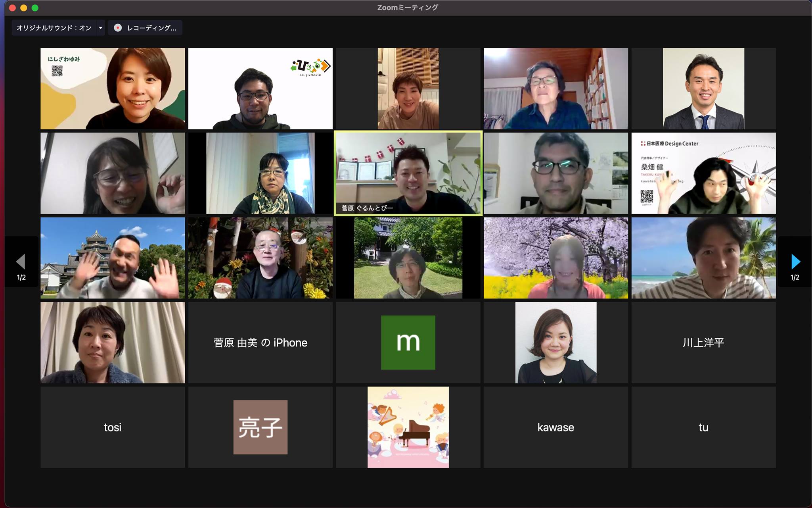Screen dimensions: 812x508
Task: Toggle the Original Sound On button
Action: [x=54, y=28]
